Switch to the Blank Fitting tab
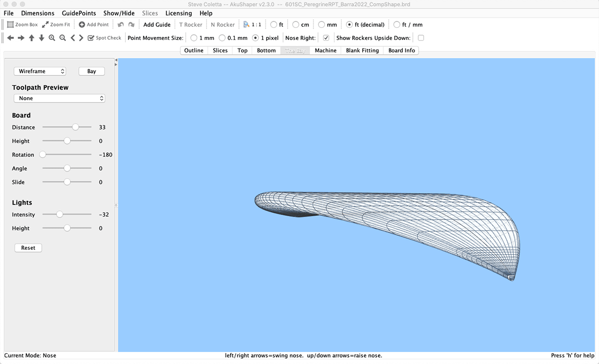Viewport: 599px width, 364px height. [362, 50]
